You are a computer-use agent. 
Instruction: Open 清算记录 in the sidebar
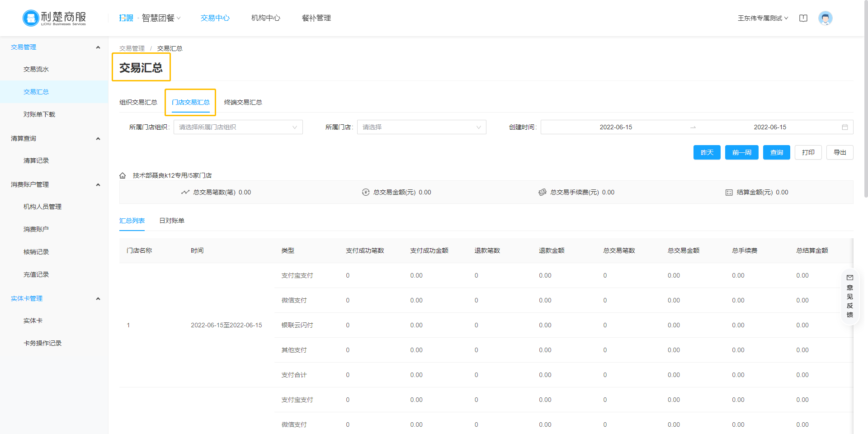36,160
